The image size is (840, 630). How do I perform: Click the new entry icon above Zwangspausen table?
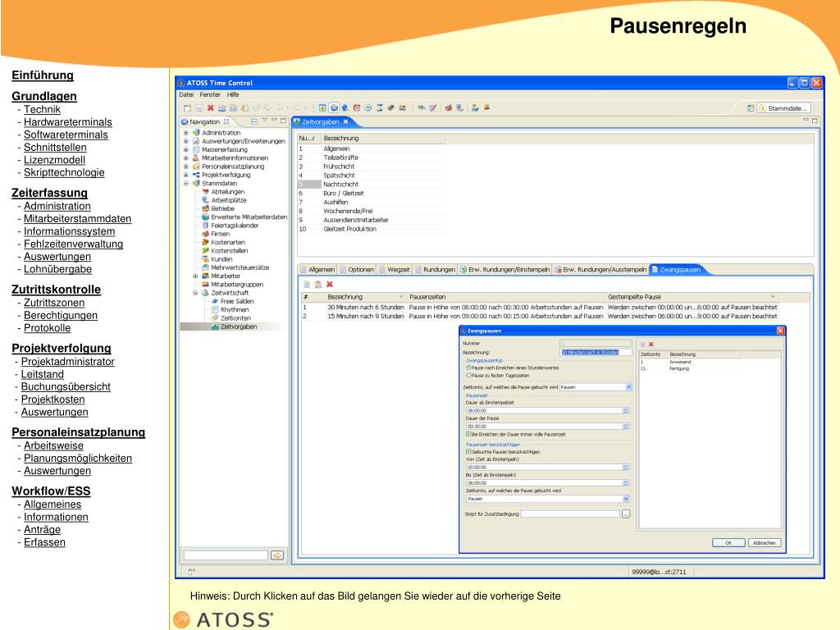point(307,285)
